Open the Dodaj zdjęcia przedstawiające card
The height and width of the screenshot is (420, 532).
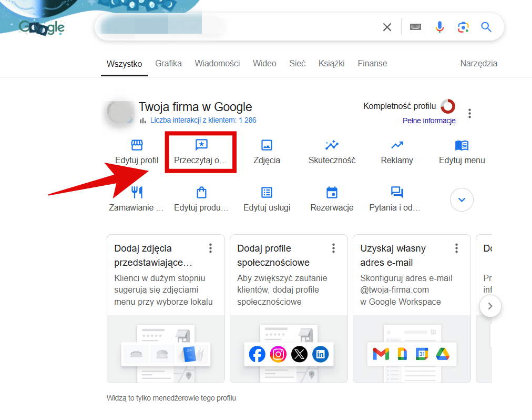pyautogui.click(x=166, y=308)
